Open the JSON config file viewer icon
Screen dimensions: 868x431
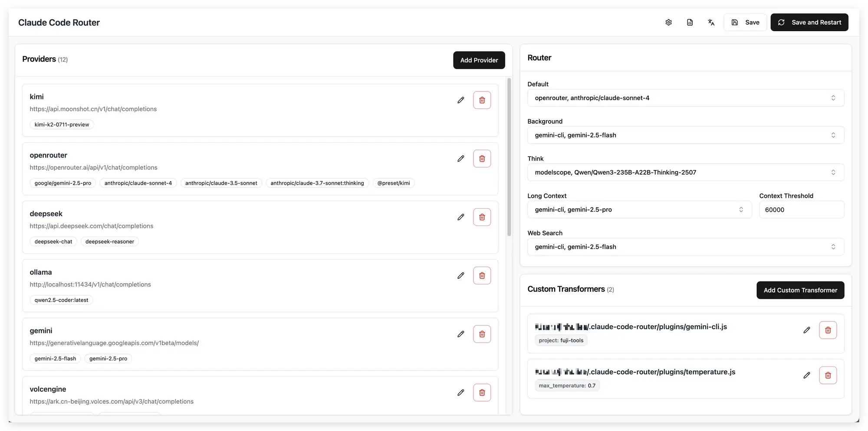point(690,22)
